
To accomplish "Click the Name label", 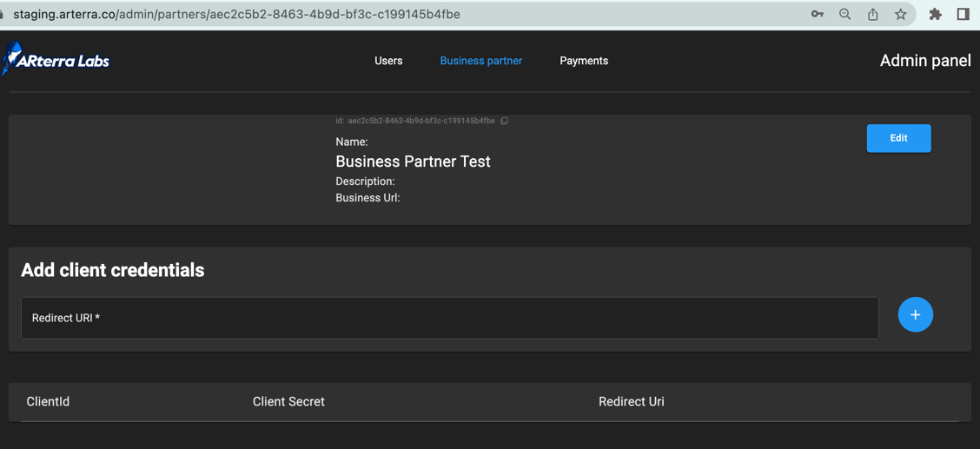I will (x=352, y=142).
